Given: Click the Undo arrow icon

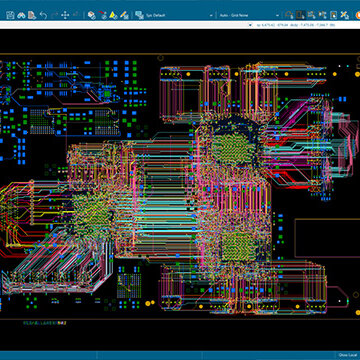Looking at the screenshot, I should (x=43, y=15).
